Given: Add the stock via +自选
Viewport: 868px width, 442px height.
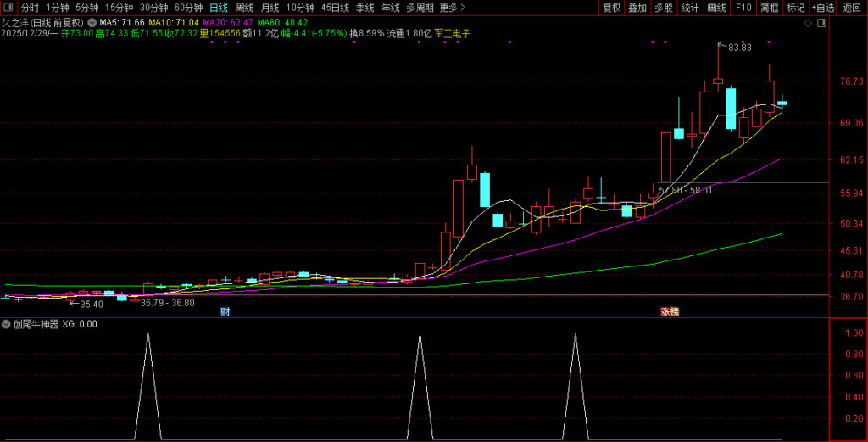Looking at the screenshot, I should point(822,8).
